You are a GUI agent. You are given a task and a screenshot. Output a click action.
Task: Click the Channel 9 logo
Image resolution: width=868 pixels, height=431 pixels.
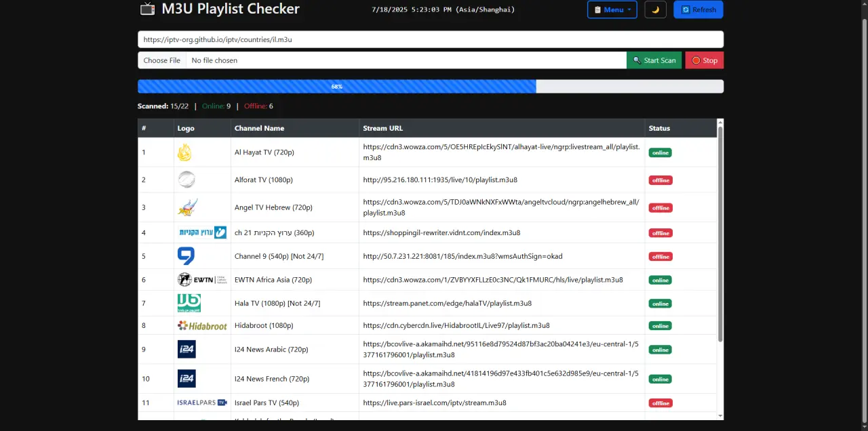pos(186,256)
